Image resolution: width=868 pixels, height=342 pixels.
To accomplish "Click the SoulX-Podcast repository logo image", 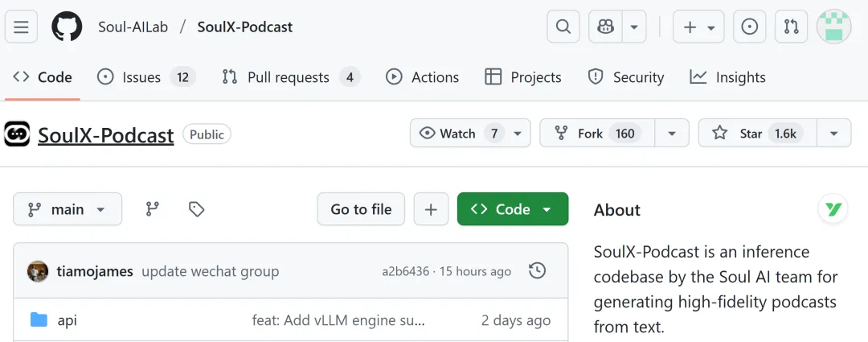I will [x=17, y=134].
